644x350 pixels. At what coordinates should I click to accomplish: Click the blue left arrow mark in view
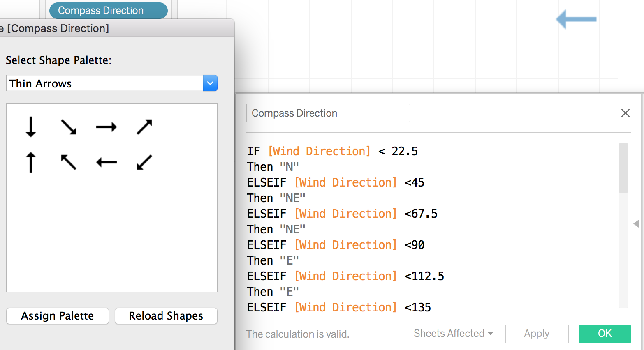(576, 19)
